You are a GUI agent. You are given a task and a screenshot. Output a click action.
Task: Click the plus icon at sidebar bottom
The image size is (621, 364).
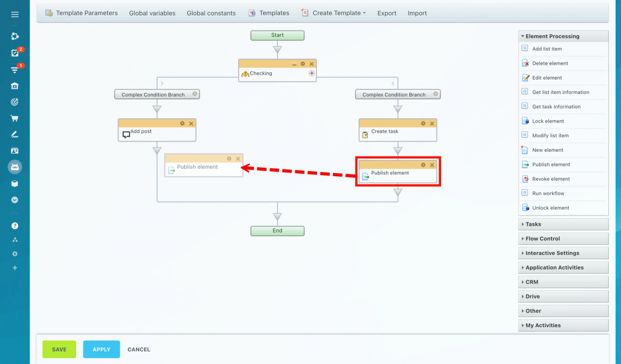click(x=15, y=268)
